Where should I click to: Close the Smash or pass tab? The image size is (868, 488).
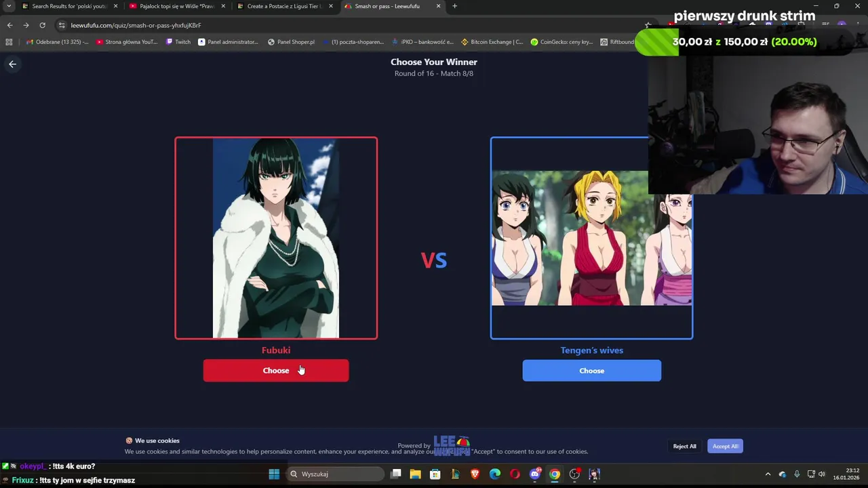[438, 6]
